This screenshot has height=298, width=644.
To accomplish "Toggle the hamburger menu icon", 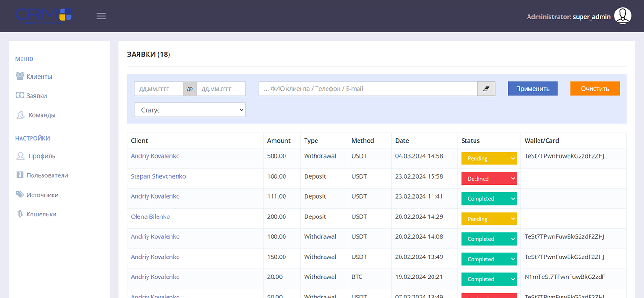I will [101, 16].
